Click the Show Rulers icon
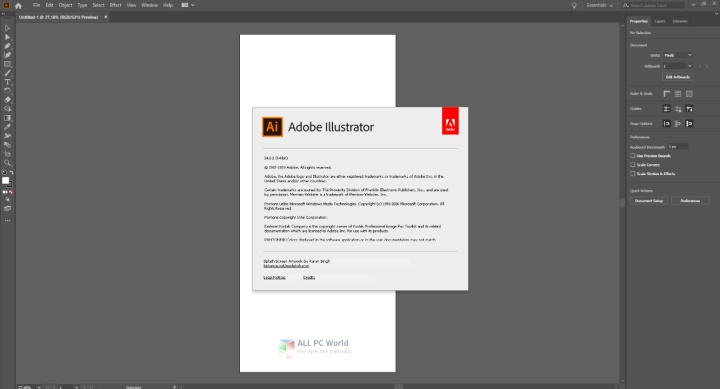720x389 pixels. [x=666, y=94]
